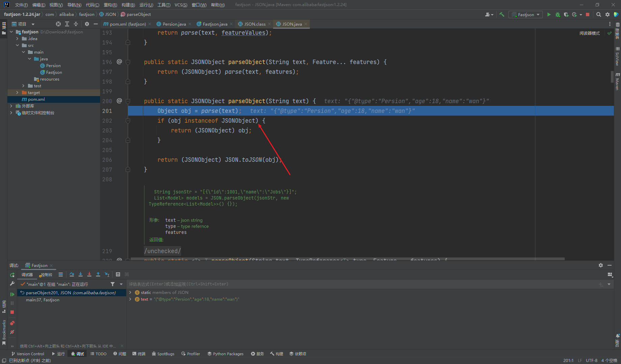Open Search Everywhere magnifier icon
This screenshot has width=621, height=364.
pos(598,14)
